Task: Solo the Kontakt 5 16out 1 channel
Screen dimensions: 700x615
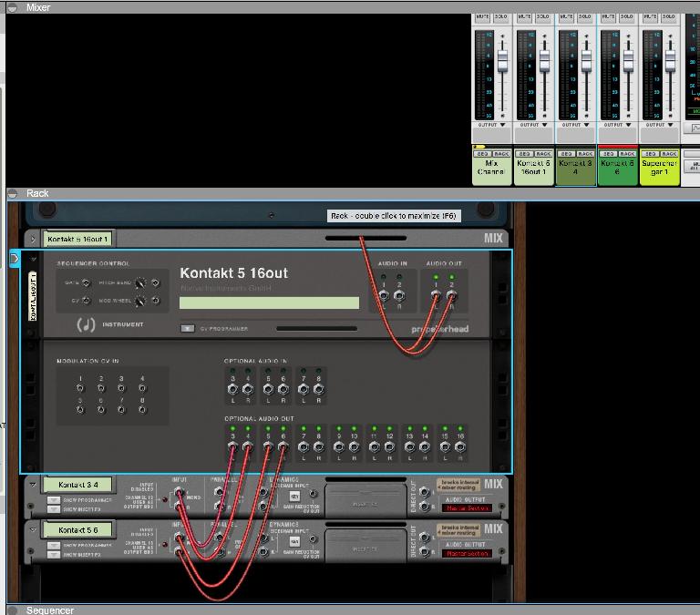Action: tap(543, 17)
